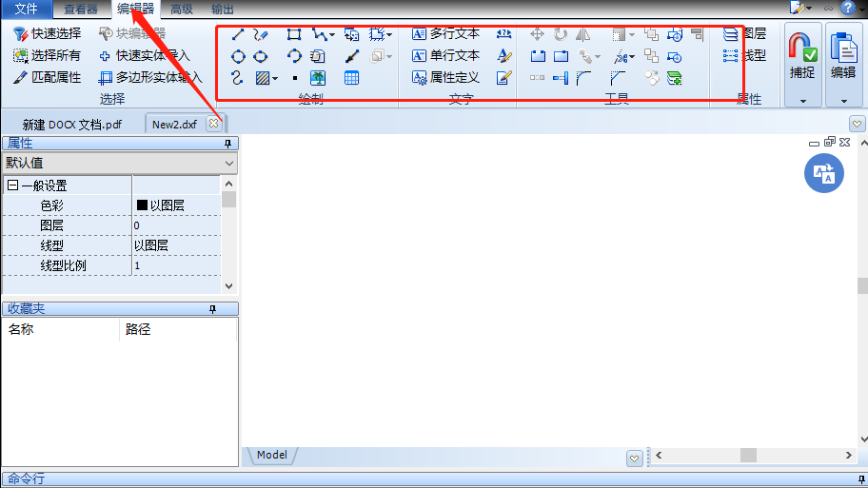The image size is (868, 488).
Task: Pin the 收藏夹 panel
Action: pyautogui.click(x=213, y=309)
